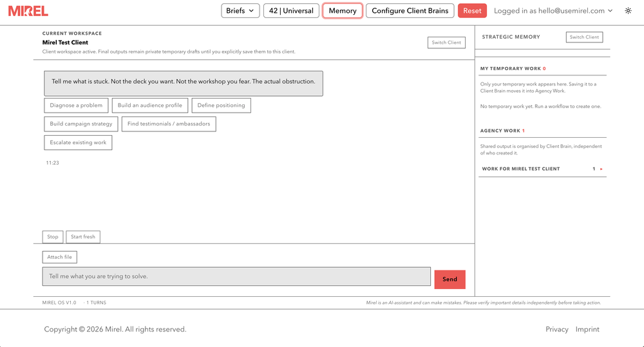Pick Escalate existing work
The image size is (644, 347).
(x=78, y=142)
